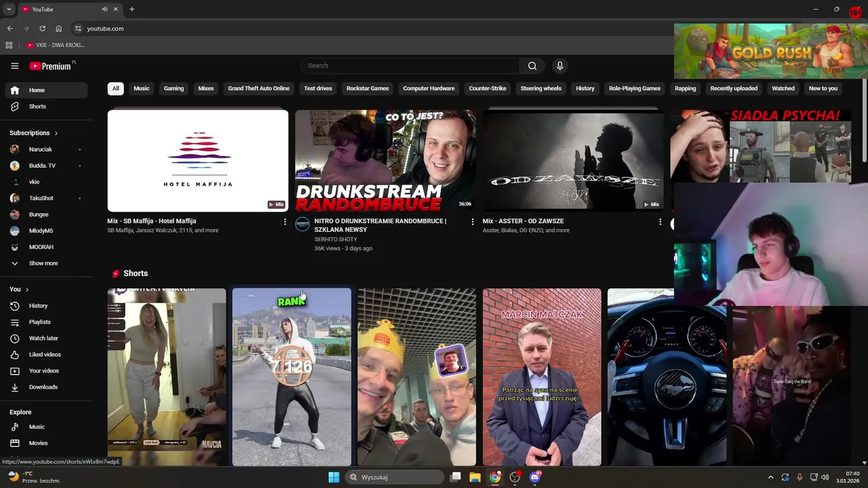This screenshot has height=488, width=868.
Task: Open options for Hotel Maffija mix
Action: coord(285,222)
